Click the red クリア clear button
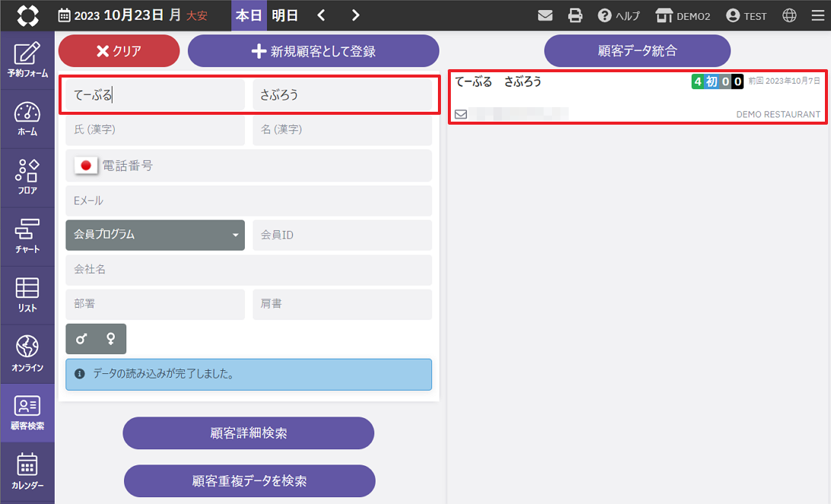This screenshot has height=504, width=831. [119, 51]
